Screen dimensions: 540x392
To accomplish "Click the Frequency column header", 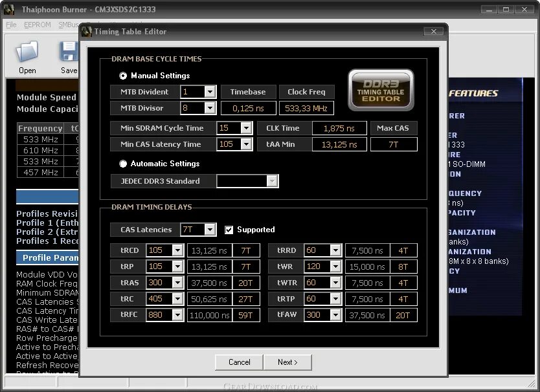I will [x=40, y=128].
